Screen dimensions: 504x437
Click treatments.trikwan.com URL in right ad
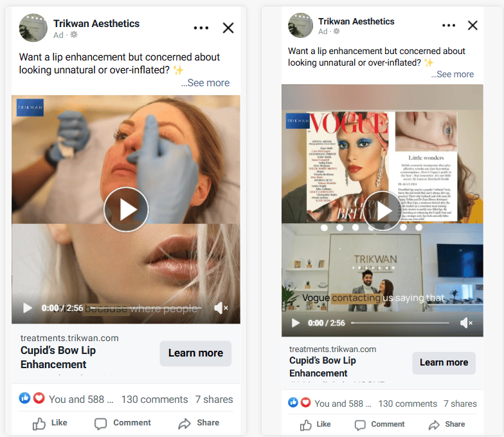tap(333, 349)
